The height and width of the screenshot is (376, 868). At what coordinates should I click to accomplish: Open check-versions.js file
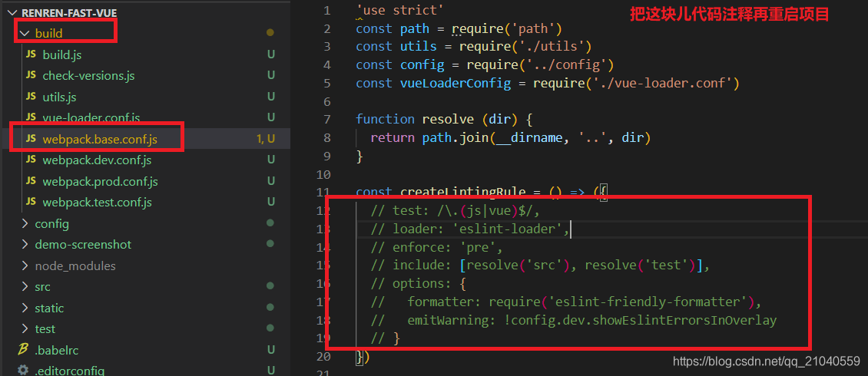click(x=88, y=76)
